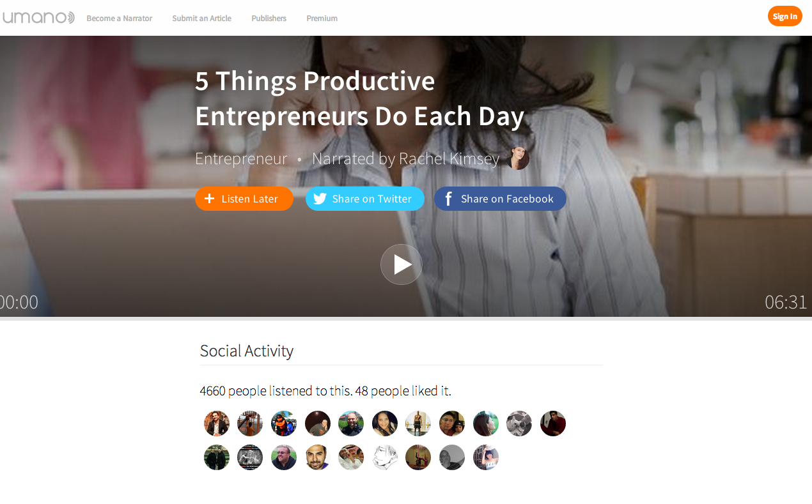Open the Narrated by Rachel Kimsey link
Image resolution: width=812 pixels, height=504 pixels.
(x=405, y=158)
